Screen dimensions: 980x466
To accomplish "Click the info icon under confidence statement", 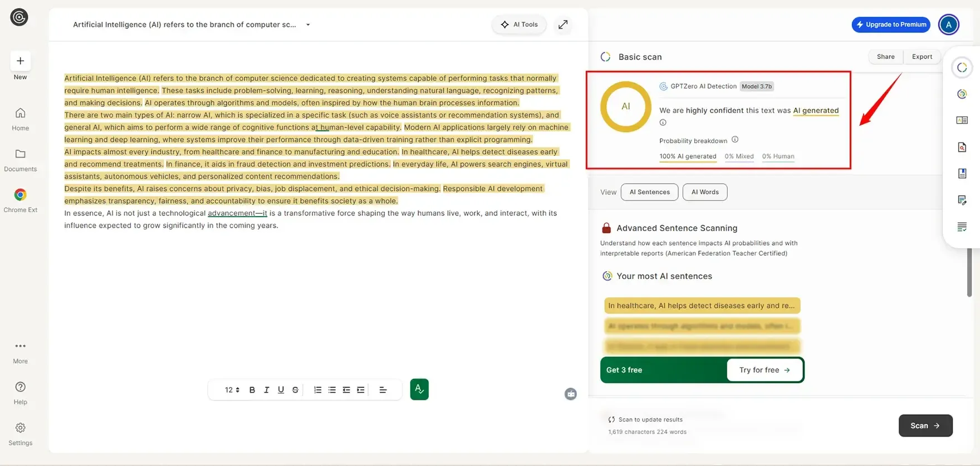I will (663, 122).
